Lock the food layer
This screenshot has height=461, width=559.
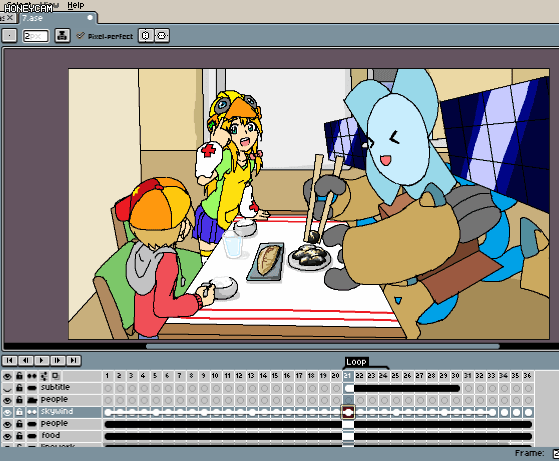[19, 436]
